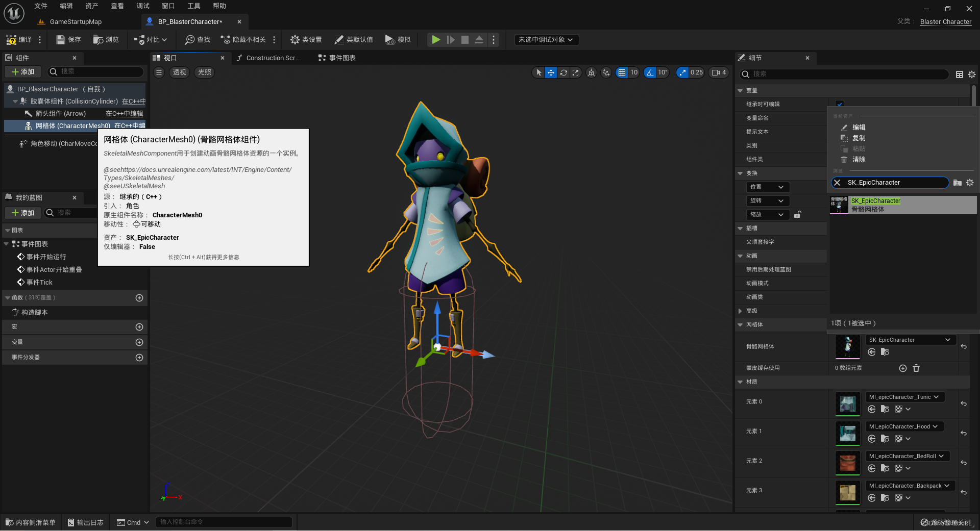The image size is (980, 531).
Task: Open 内容侧滑菜单 content drawer
Action: tap(31, 523)
